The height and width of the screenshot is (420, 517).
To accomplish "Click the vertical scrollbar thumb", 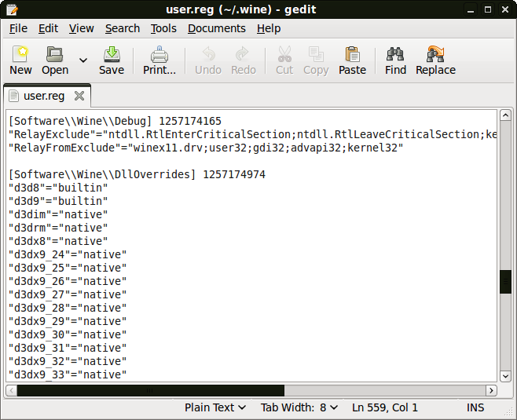I will (505, 282).
